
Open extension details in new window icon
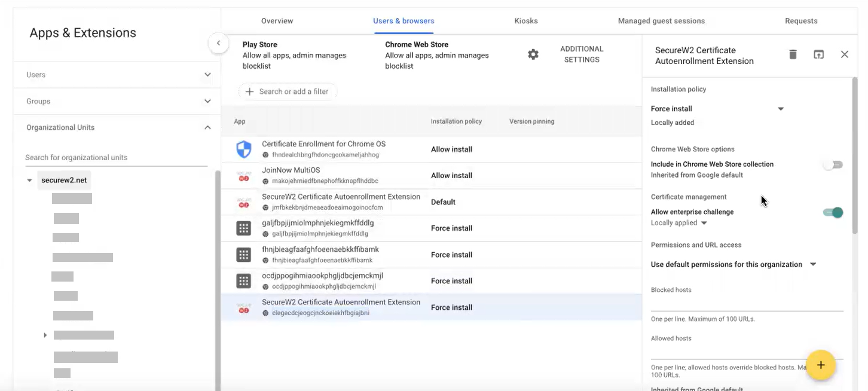[x=818, y=54]
